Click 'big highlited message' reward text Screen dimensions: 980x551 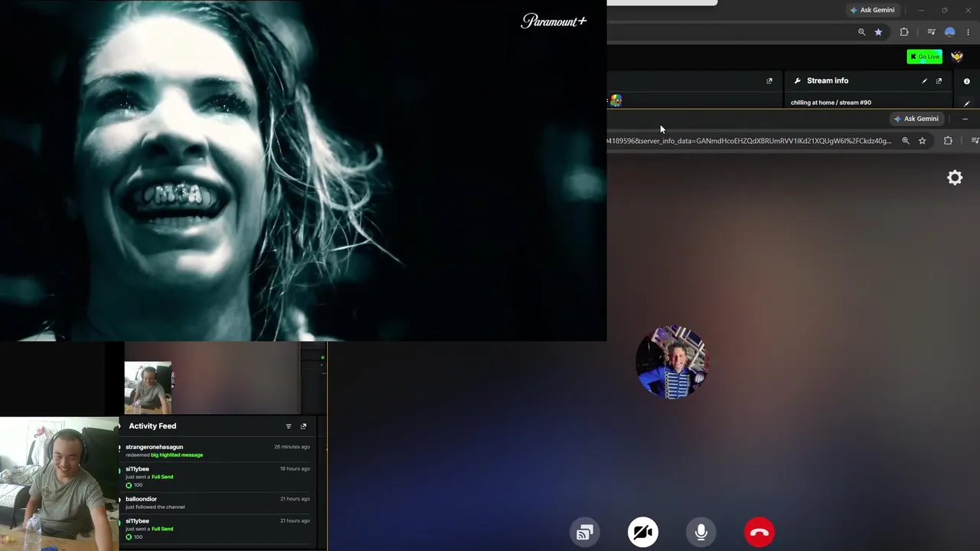(x=177, y=455)
